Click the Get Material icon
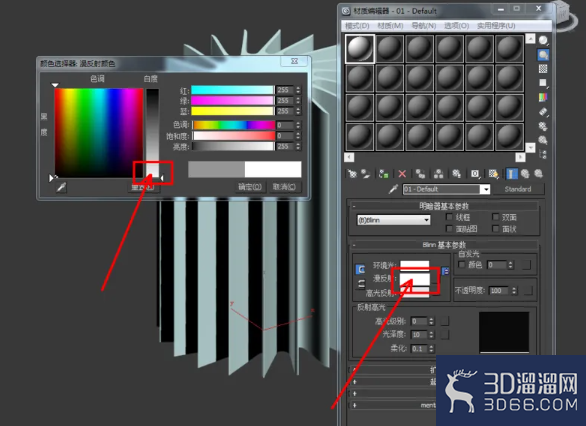The width and height of the screenshot is (586, 426). pos(352,174)
